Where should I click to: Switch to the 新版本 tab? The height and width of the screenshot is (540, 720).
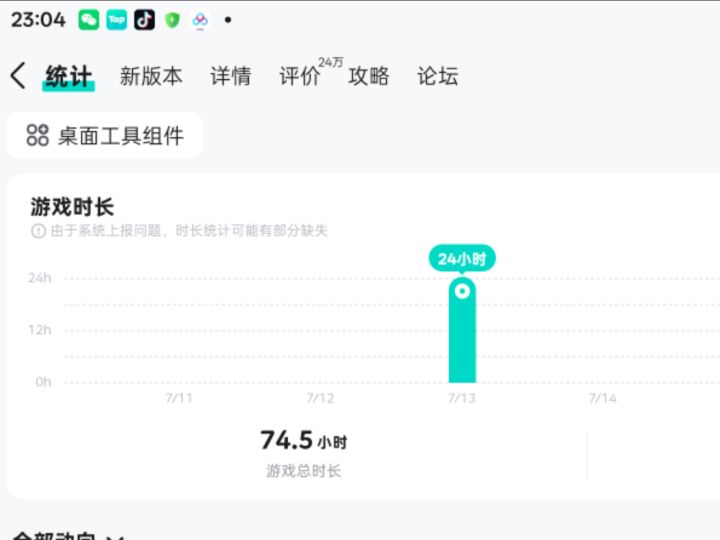(x=151, y=76)
